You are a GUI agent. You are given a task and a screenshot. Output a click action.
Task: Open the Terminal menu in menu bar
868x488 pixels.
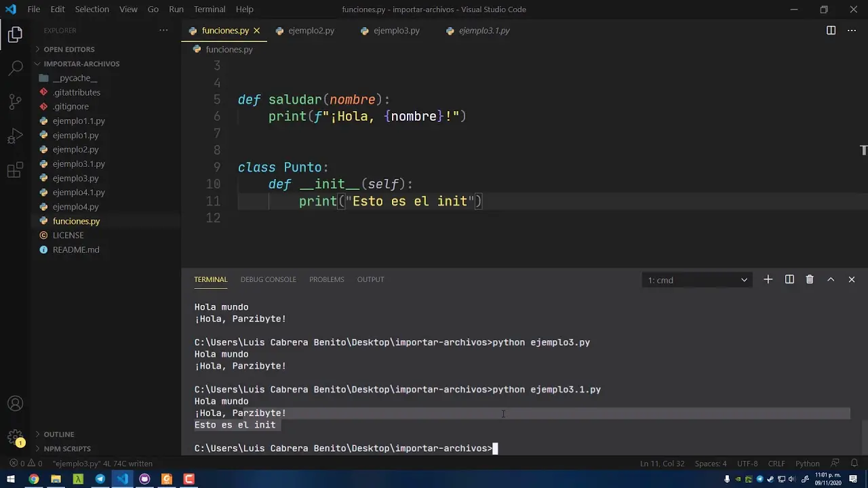[210, 9]
